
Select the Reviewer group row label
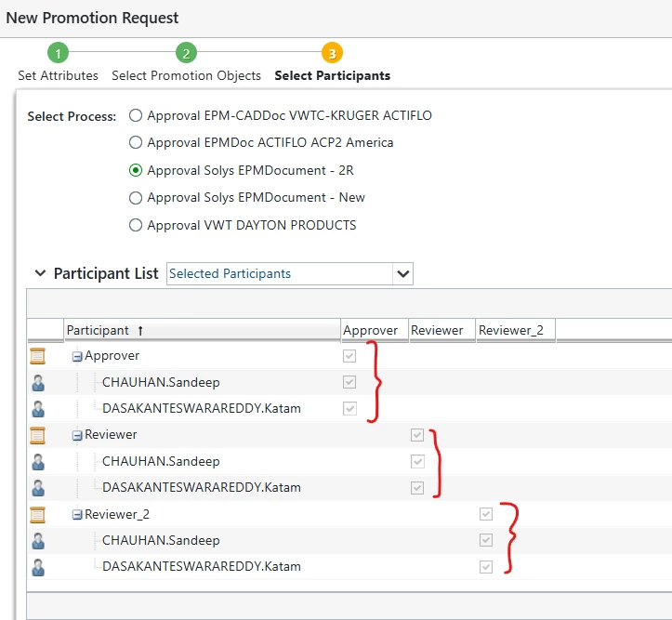111,434
